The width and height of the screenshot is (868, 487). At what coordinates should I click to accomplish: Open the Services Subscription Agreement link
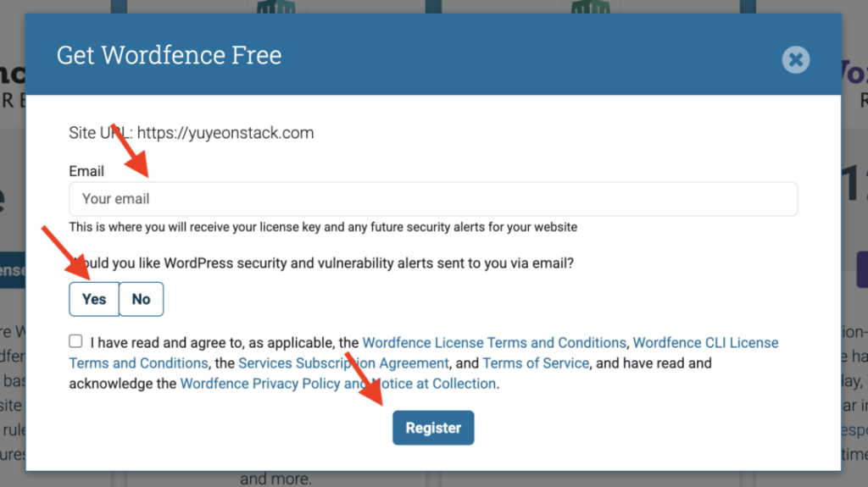coord(343,363)
